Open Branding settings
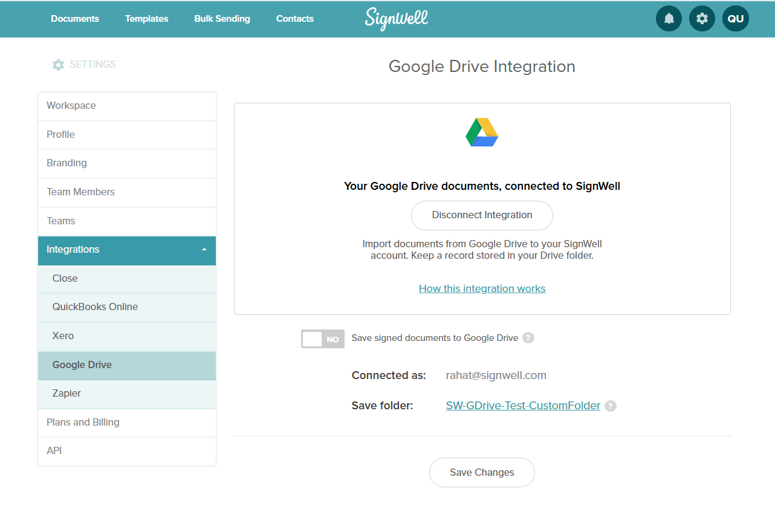Image resolution: width=775 pixels, height=532 pixels. [x=127, y=163]
